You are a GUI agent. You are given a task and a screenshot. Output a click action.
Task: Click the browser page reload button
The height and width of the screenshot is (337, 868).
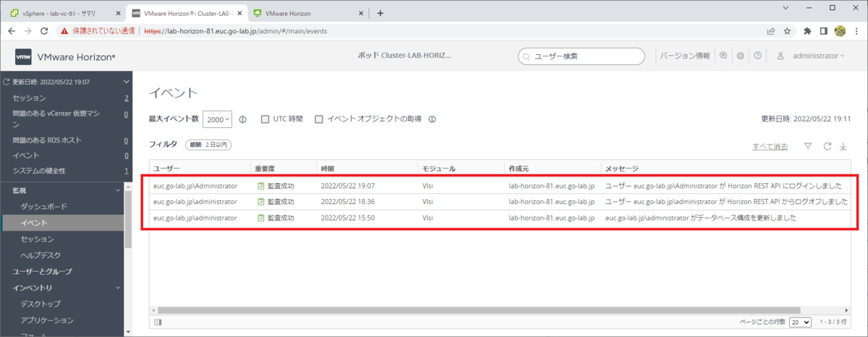[45, 31]
